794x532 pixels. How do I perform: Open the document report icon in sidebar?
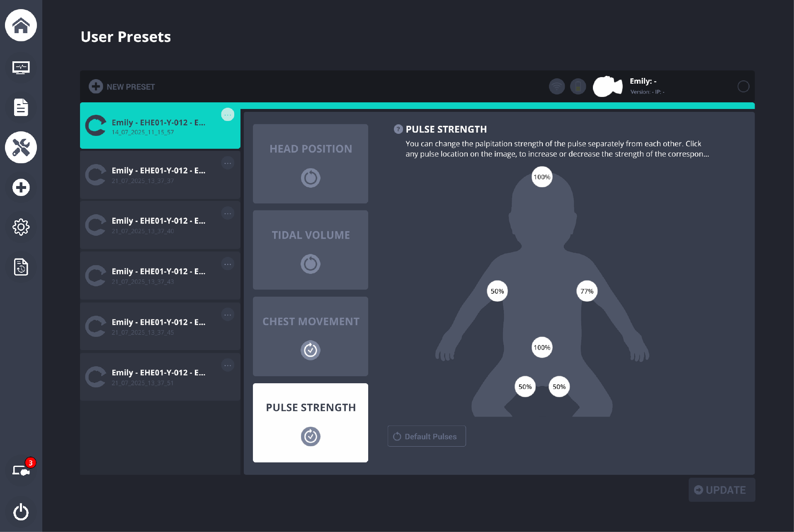[x=21, y=107]
